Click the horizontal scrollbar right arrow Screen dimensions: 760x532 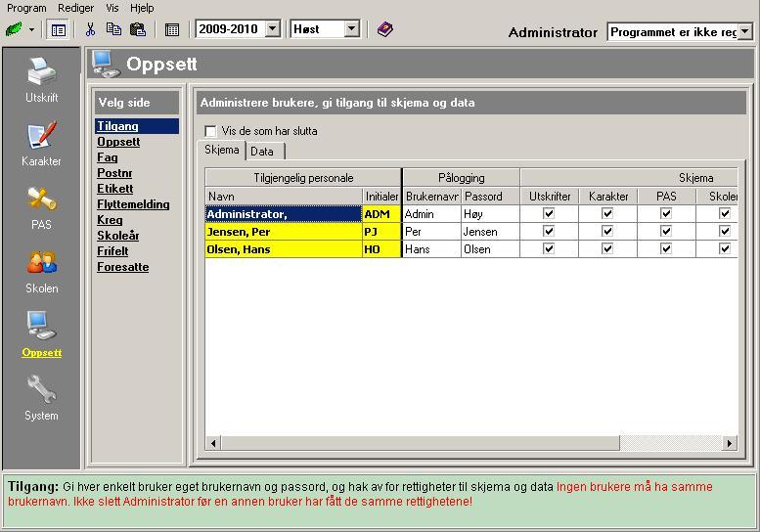730,443
